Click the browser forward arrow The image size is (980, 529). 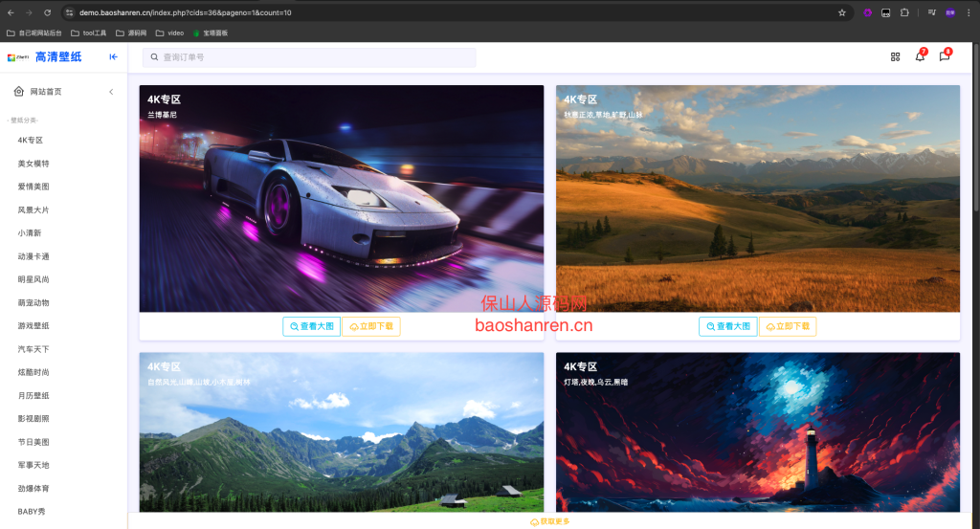coord(29,12)
